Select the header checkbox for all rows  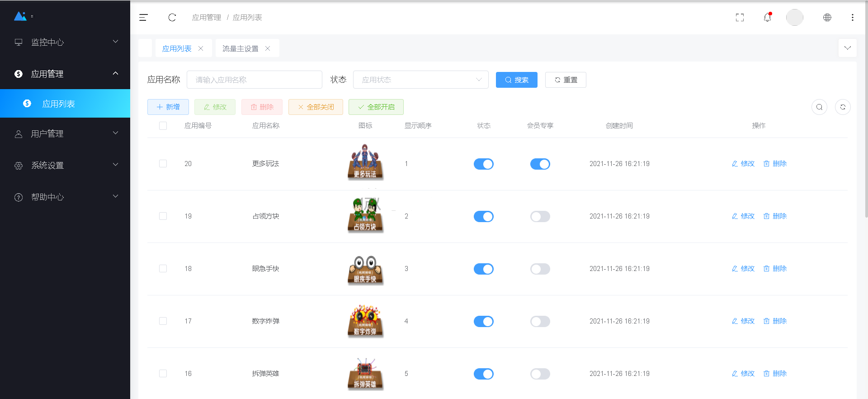(x=163, y=126)
